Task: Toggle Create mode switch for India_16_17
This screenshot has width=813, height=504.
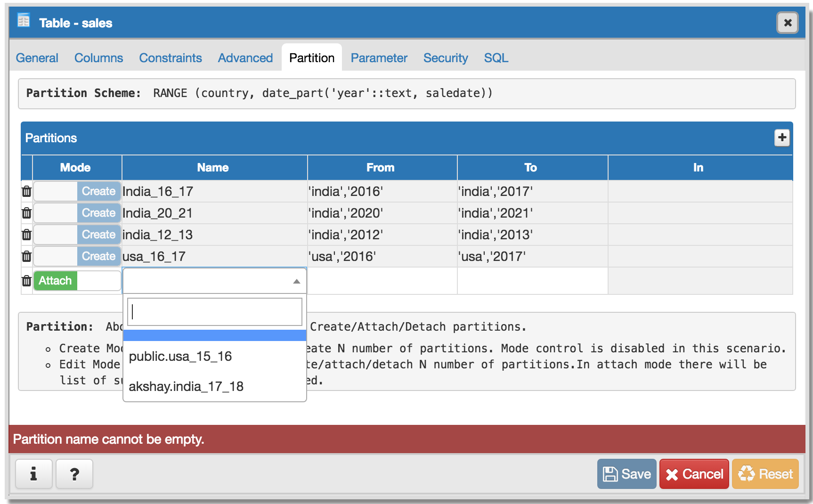Action: pos(77,191)
